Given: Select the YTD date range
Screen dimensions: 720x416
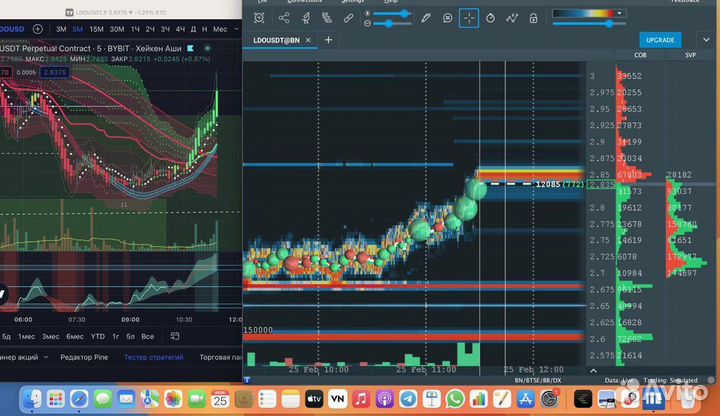Looking at the screenshot, I should (98, 336).
